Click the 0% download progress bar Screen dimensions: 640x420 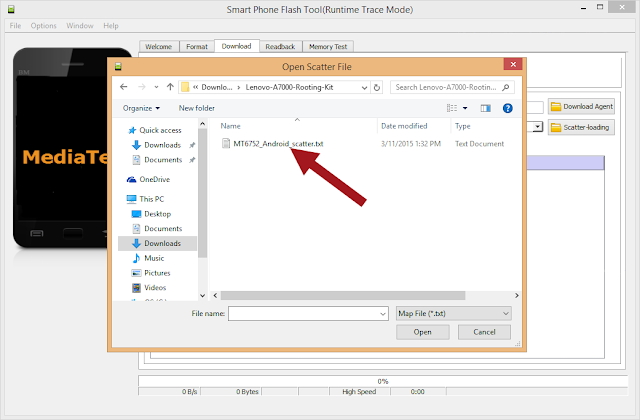click(x=382, y=381)
